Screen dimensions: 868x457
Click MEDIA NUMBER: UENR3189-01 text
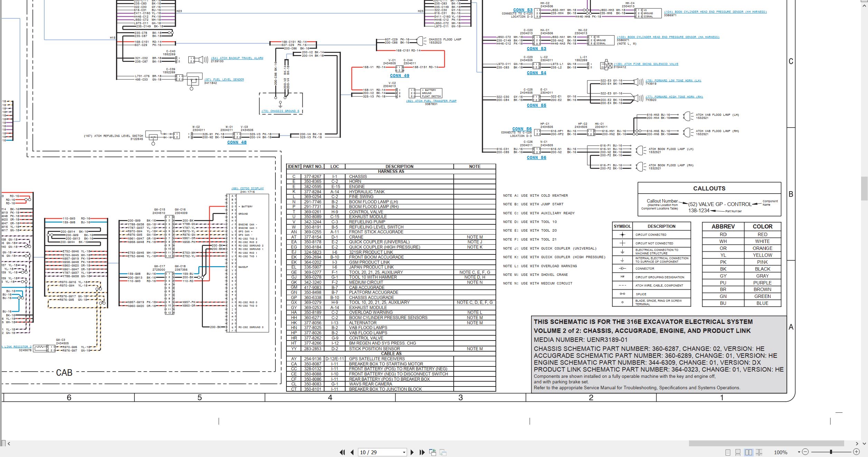tap(581, 340)
